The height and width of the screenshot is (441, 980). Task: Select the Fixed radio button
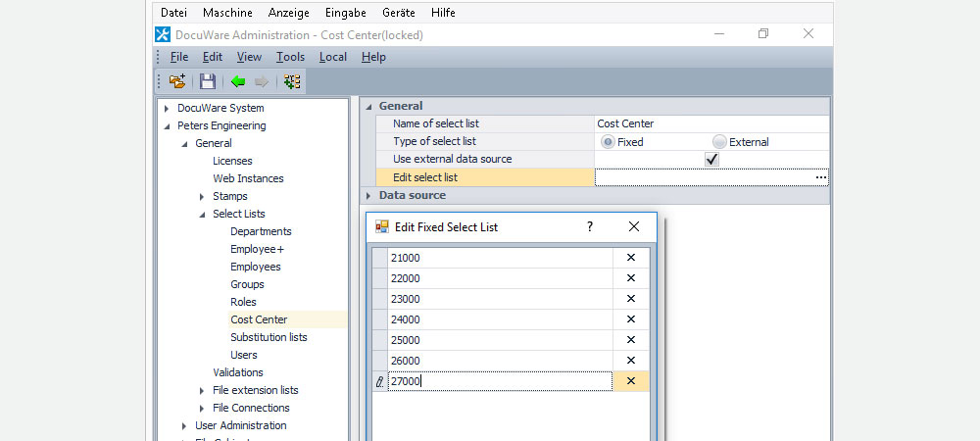point(608,142)
